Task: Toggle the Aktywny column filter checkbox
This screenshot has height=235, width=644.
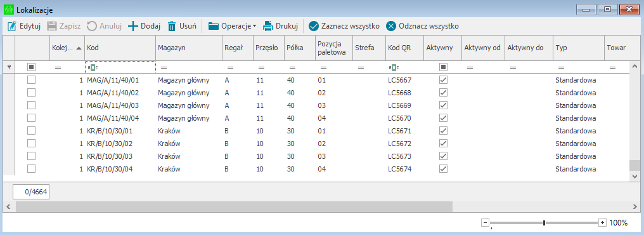Action: (443, 67)
